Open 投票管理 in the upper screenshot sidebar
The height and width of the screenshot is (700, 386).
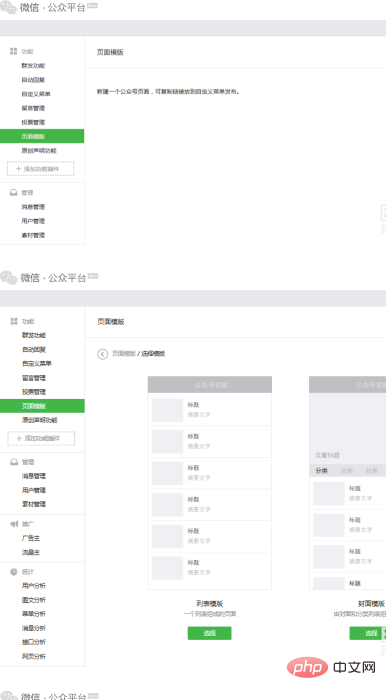[x=33, y=122]
